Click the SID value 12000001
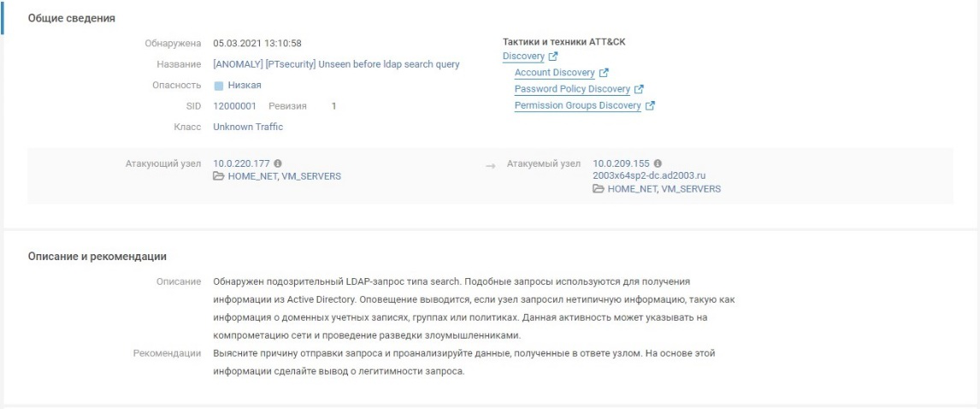The height and width of the screenshot is (409, 980). (x=234, y=106)
